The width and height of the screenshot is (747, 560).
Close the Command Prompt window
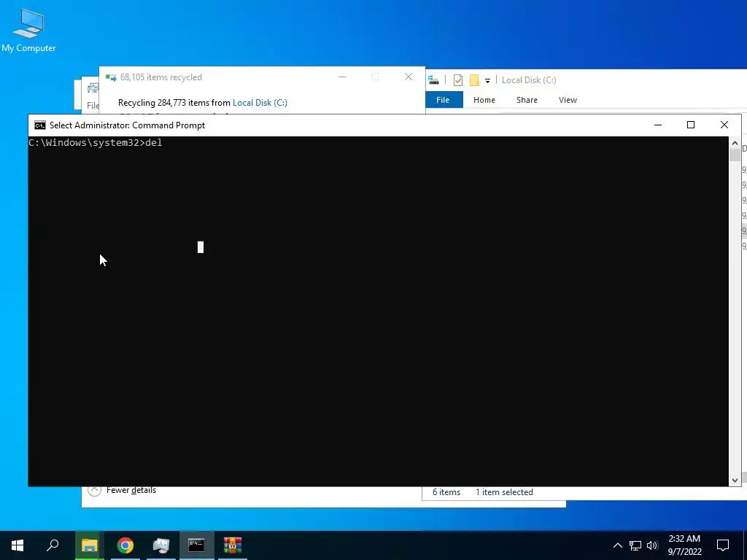coord(724,125)
